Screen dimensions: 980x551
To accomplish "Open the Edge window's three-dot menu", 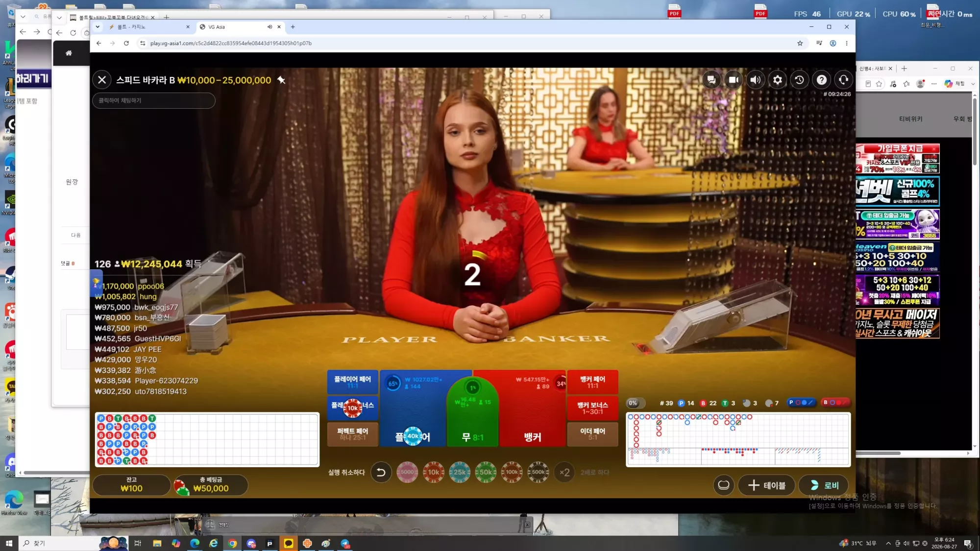I will 934,84.
